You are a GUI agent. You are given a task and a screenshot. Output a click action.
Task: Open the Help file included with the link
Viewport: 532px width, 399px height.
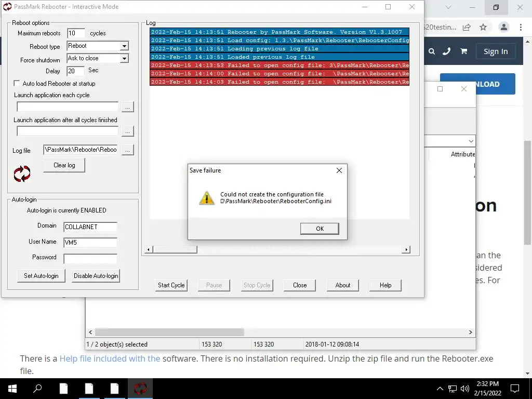pos(110,358)
